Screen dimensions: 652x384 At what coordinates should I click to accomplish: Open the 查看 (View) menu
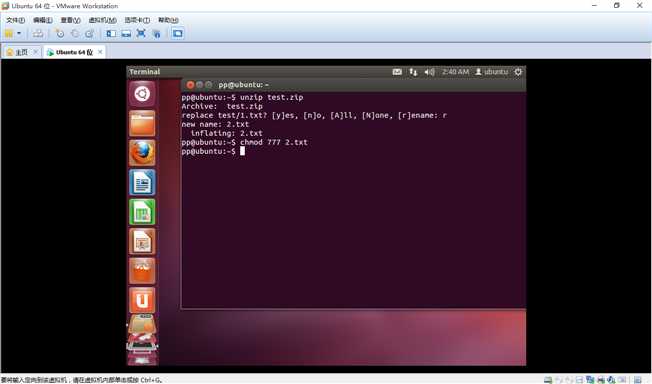[70, 20]
